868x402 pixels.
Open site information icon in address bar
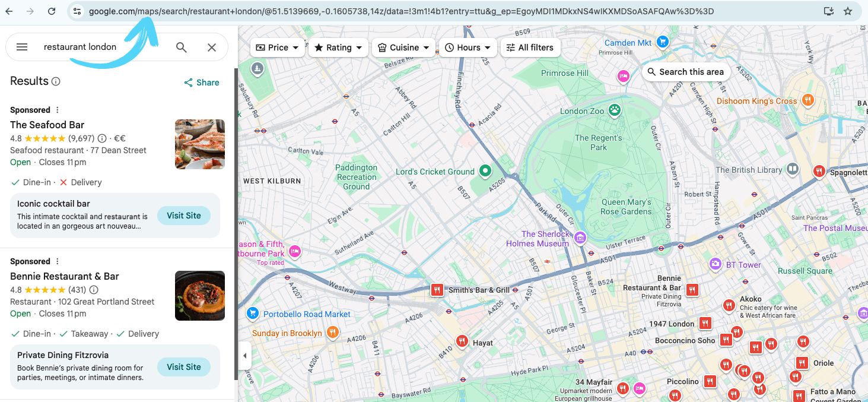(x=77, y=11)
